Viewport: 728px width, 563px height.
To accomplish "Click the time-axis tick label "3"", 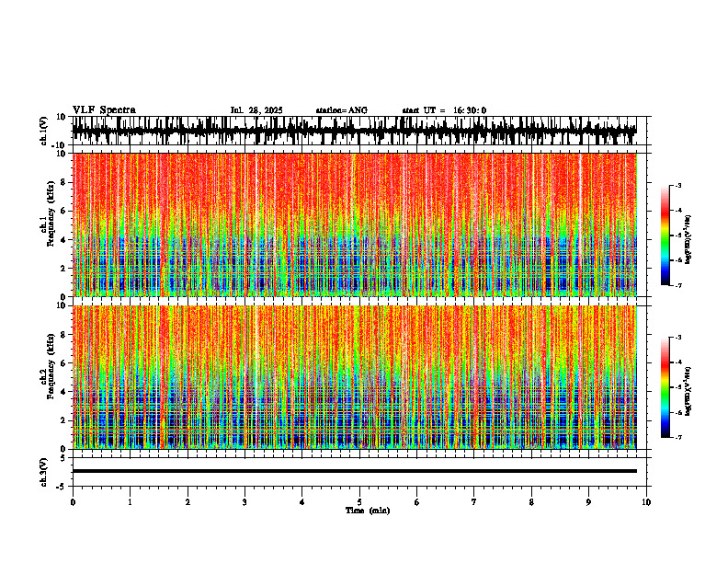I will coord(245,502).
